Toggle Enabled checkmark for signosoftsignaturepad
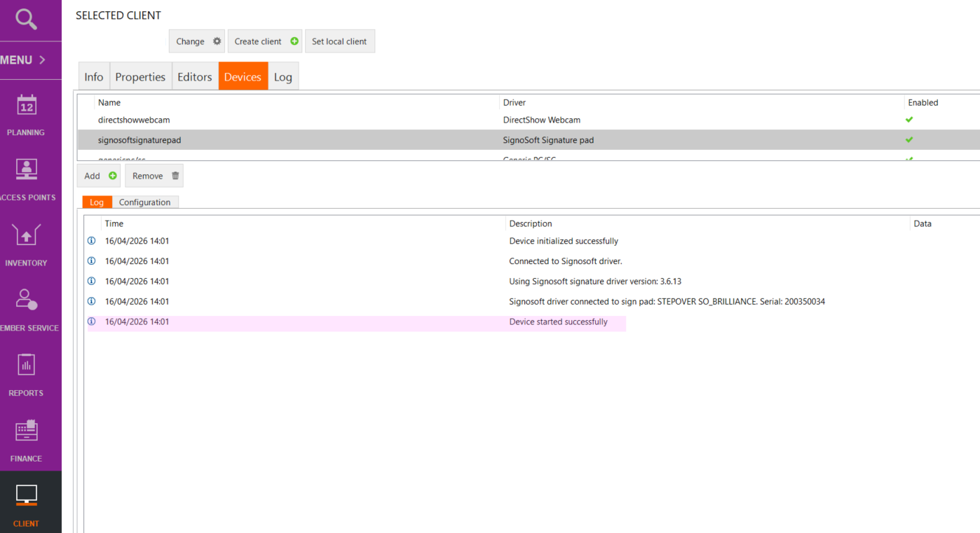This screenshot has width=980, height=533. tap(909, 140)
